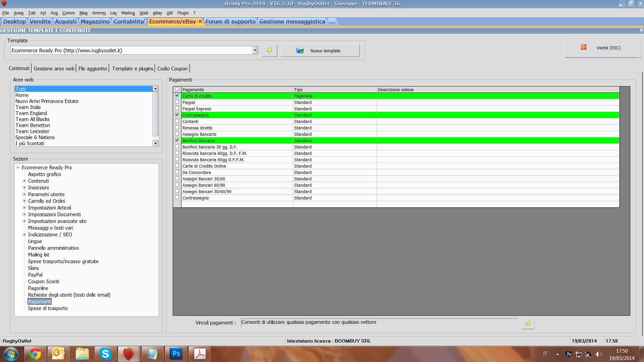
Task: Enable the Paypal payment checkbox
Action: [177, 102]
